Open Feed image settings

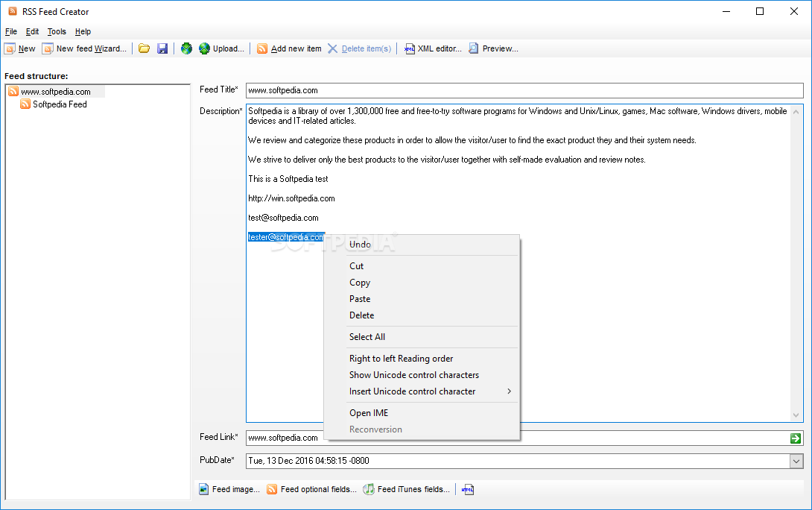click(x=229, y=489)
